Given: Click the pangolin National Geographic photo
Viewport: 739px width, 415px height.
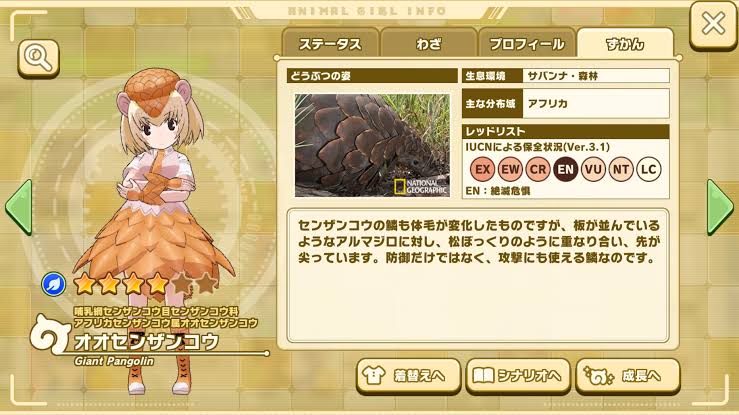Looking at the screenshot, I should [372, 145].
